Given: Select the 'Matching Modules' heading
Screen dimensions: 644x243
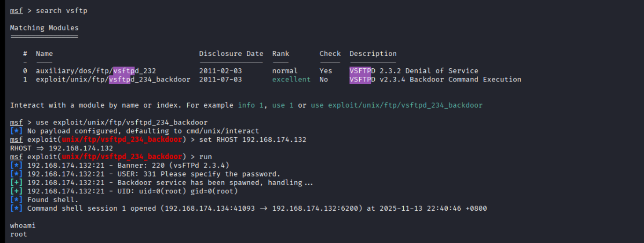Looking at the screenshot, I should pos(44,28).
